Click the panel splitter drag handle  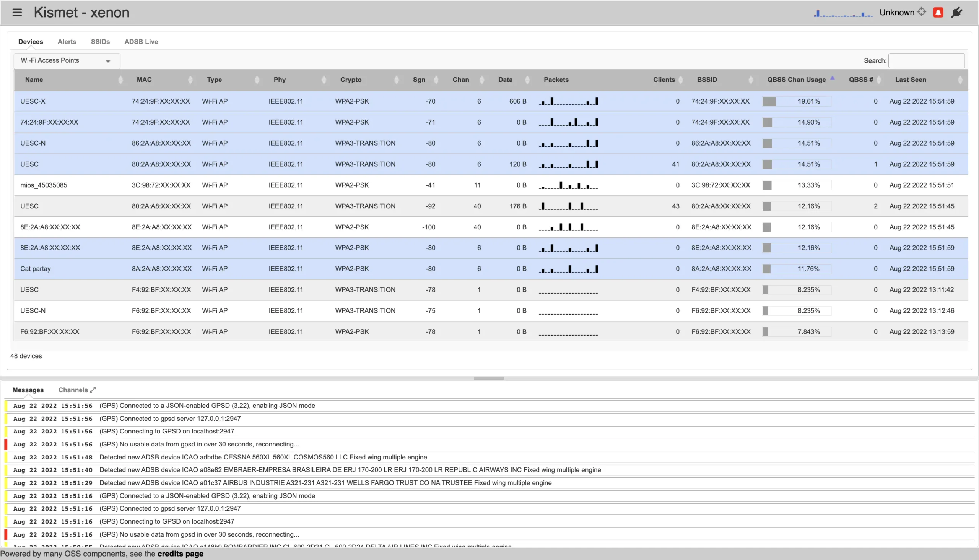point(489,378)
